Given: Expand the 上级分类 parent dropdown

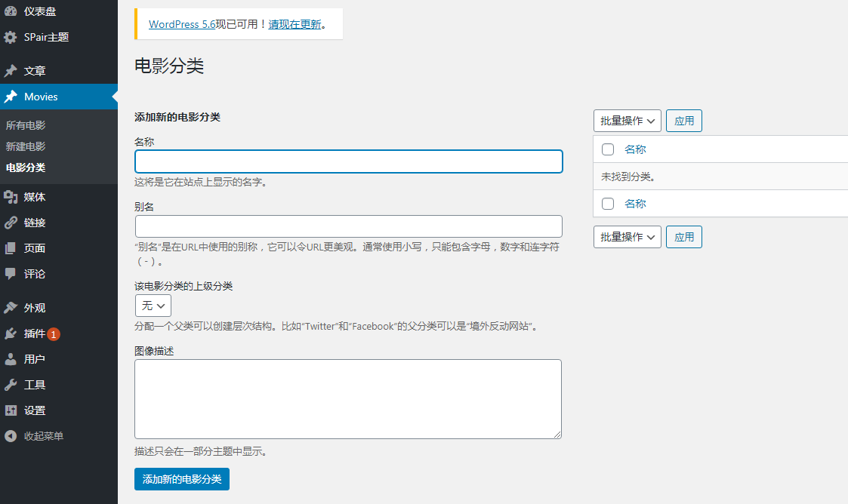Looking at the screenshot, I should tap(153, 306).
